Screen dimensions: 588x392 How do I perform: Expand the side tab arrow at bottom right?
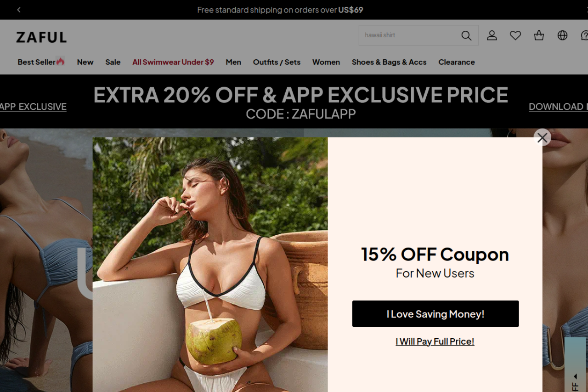coord(575,376)
